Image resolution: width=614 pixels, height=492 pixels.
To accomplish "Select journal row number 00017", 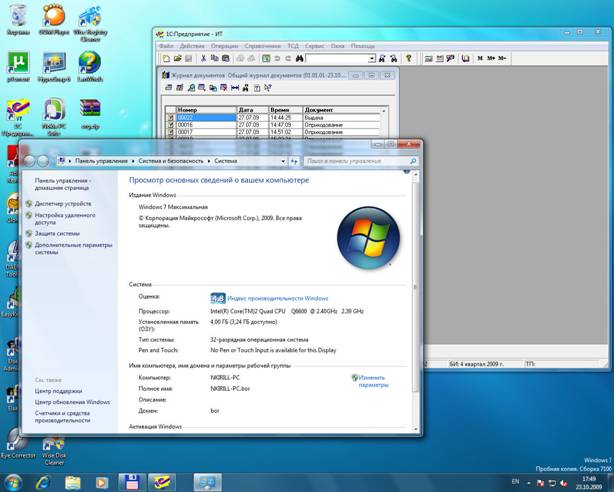I will [x=206, y=132].
